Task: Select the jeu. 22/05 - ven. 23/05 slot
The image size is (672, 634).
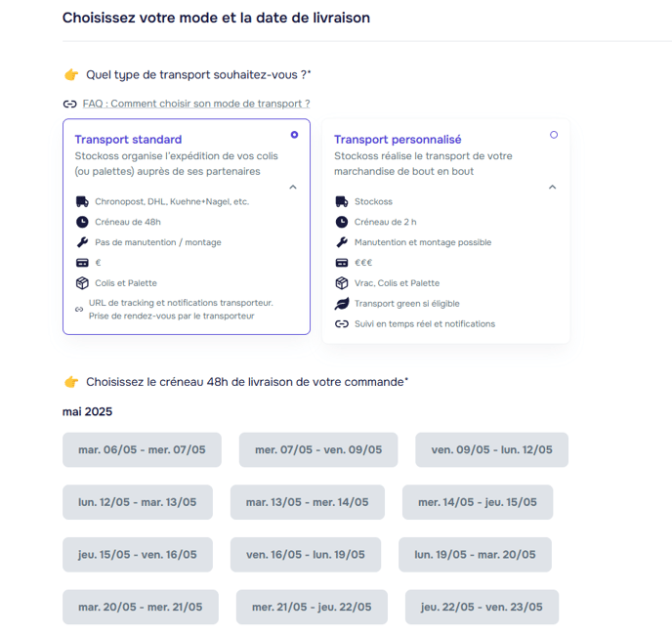Action: (482, 607)
